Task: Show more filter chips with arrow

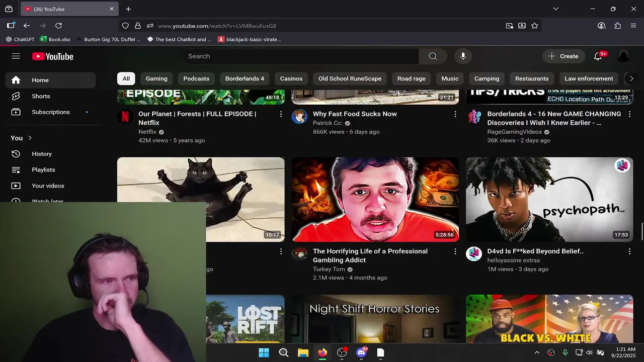Action: (x=631, y=78)
